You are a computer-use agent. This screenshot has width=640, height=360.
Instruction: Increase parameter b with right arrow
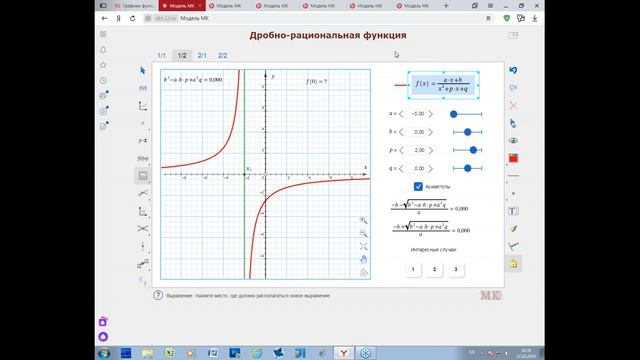tap(431, 132)
